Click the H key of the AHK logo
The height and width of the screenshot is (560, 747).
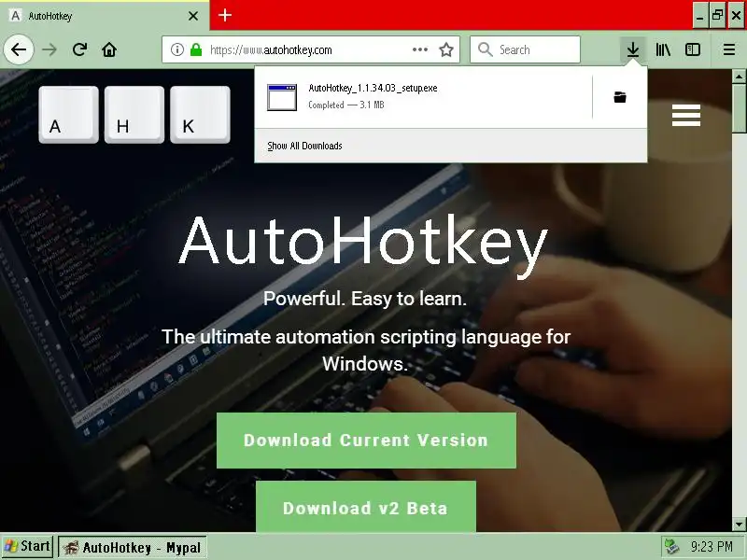134,115
